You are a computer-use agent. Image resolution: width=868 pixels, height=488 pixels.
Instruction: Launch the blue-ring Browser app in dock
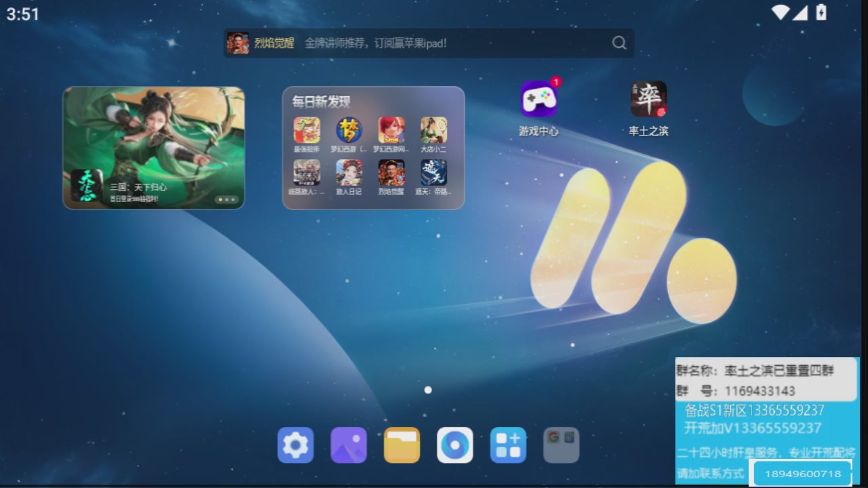click(455, 445)
